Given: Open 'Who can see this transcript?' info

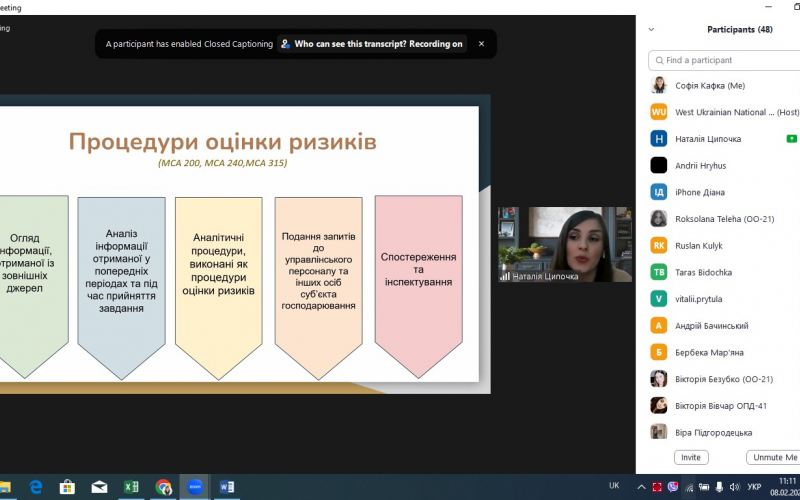Looking at the screenshot, I should pyautogui.click(x=372, y=44).
